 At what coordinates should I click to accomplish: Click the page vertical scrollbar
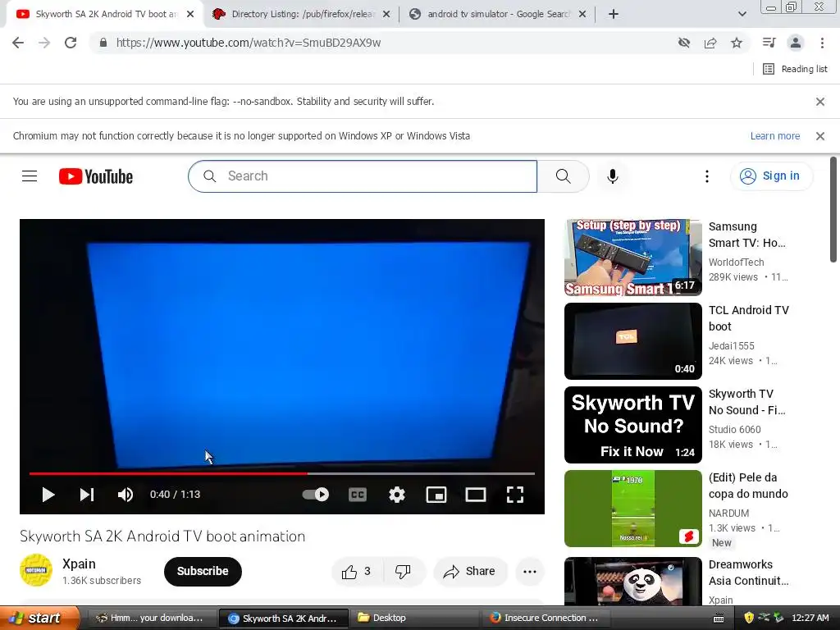point(833,209)
